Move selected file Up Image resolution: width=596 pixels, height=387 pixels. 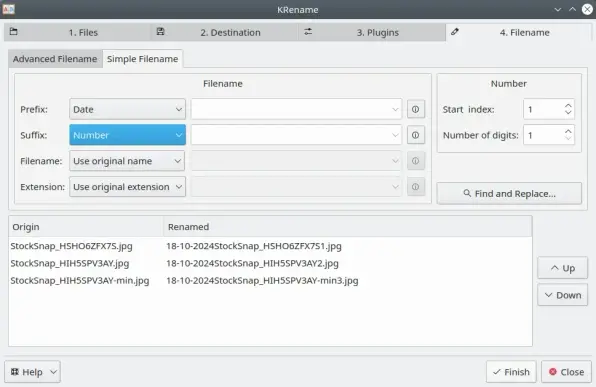[x=563, y=268]
